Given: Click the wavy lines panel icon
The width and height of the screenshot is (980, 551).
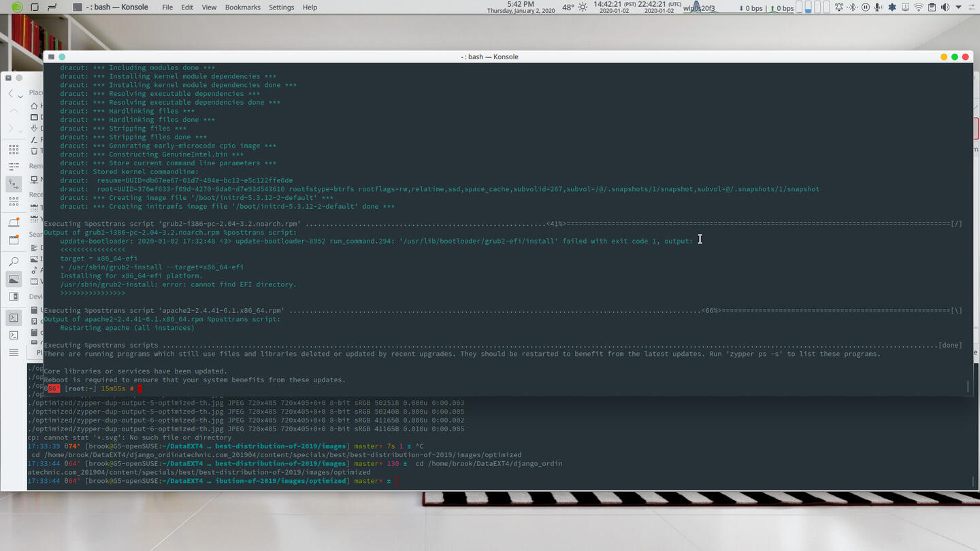Looking at the screenshot, I should tap(52, 7).
